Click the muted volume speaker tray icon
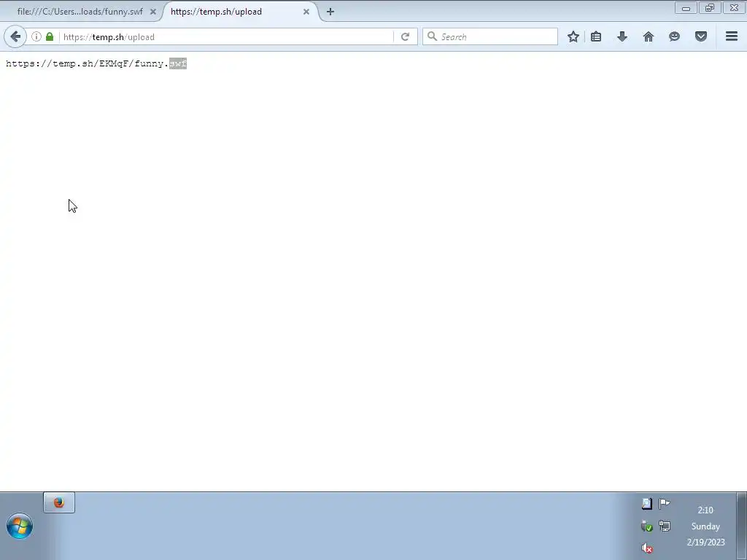The image size is (747, 560). [646, 548]
